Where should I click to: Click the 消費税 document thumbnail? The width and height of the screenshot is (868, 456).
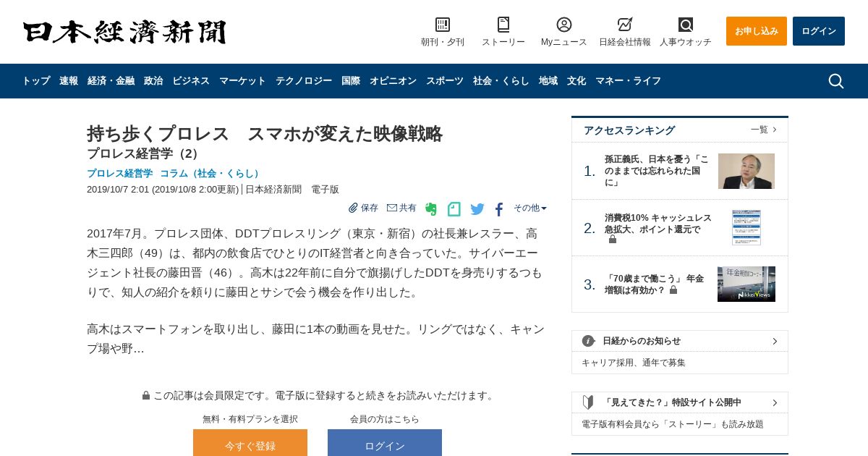pyautogui.click(x=746, y=227)
